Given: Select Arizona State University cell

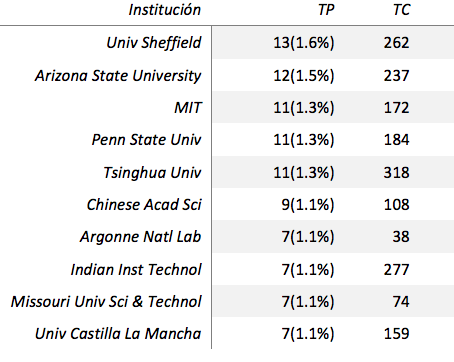Looking at the screenshot, I should coord(118,75).
